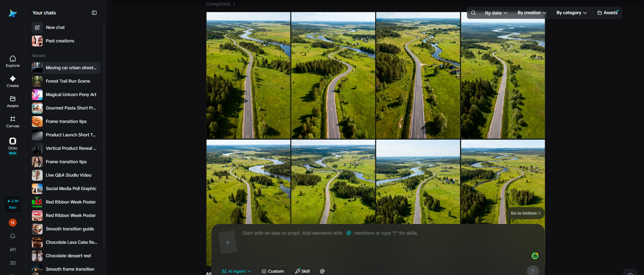Open the AI Agent mode dropdown

click(x=236, y=271)
